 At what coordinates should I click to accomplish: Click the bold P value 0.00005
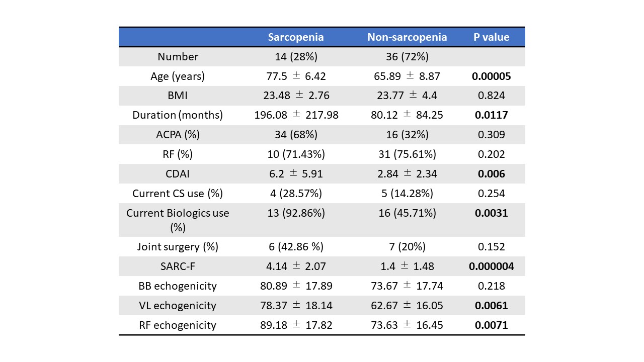click(491, 76)
